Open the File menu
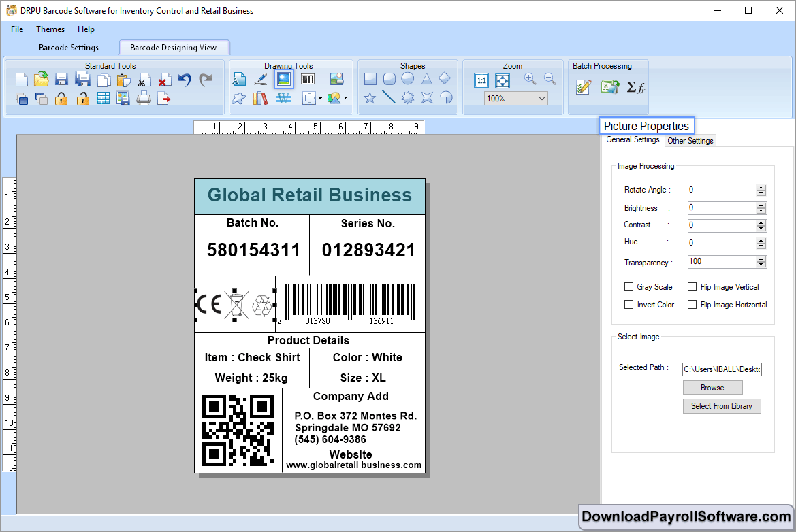 [x=17, y=29]
